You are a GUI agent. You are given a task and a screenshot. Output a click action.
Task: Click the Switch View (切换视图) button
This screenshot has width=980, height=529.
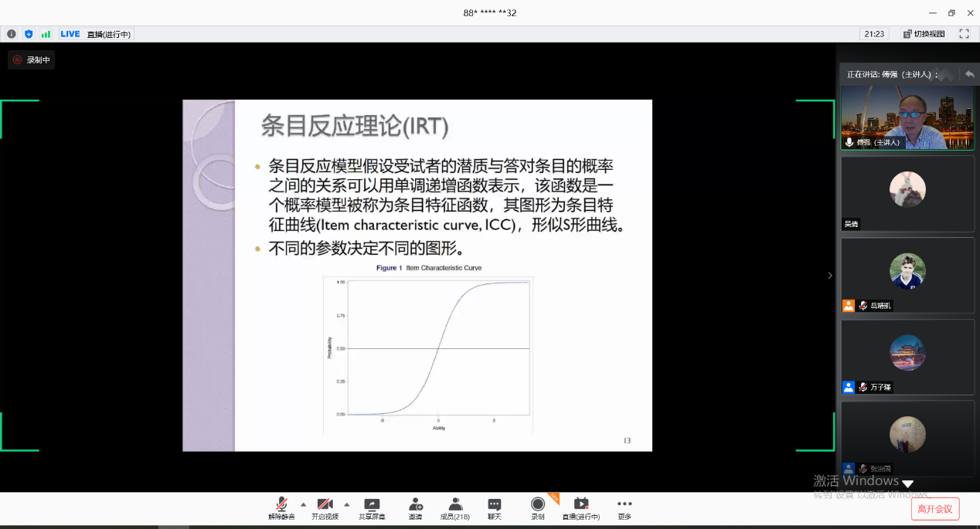[924, 34]
